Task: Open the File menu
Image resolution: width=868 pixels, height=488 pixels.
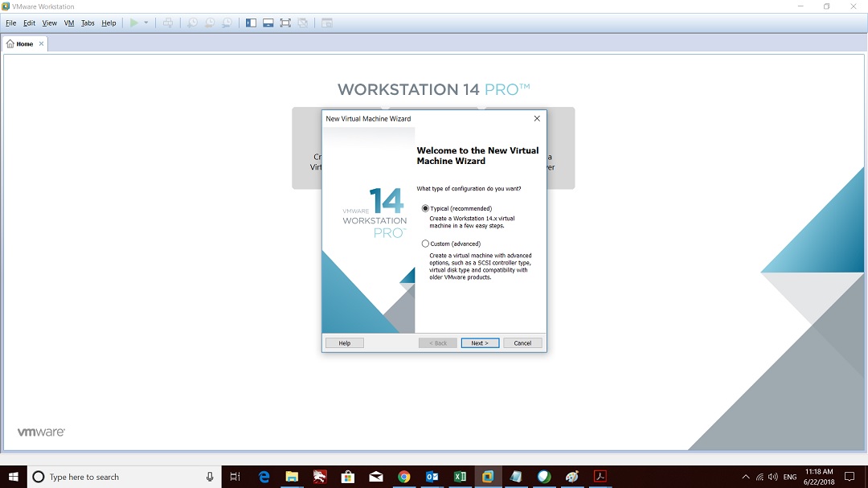Action: [x=11, y=23]
